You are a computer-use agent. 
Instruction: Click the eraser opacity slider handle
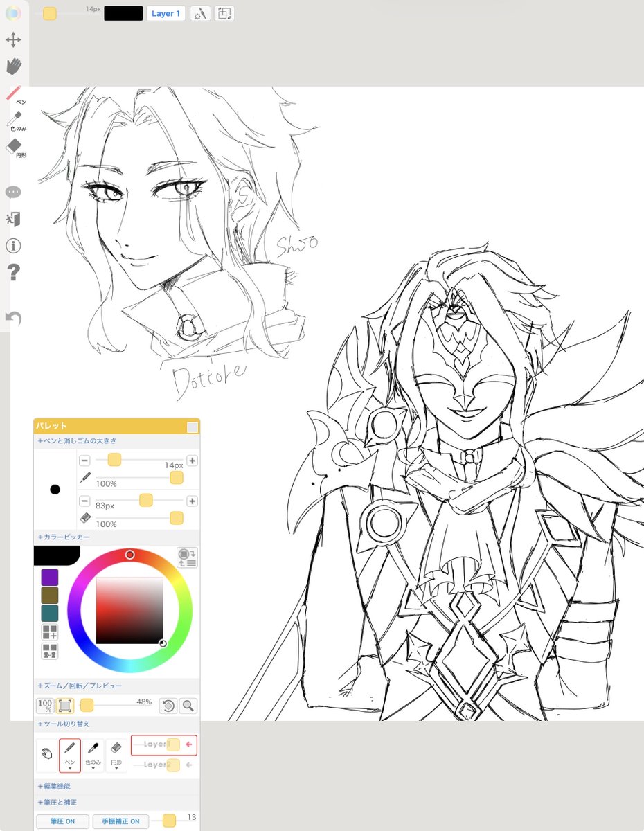pyautogui.click(x=177, y=518)
